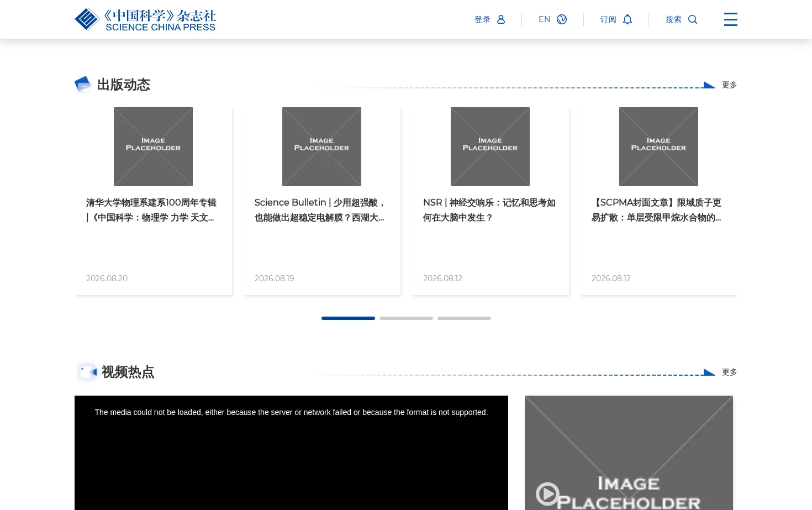Image resolution: width=812 pixels, height=510 pixels.
Task: Click the Science China Press logo
Action: [x=145, y=19]
